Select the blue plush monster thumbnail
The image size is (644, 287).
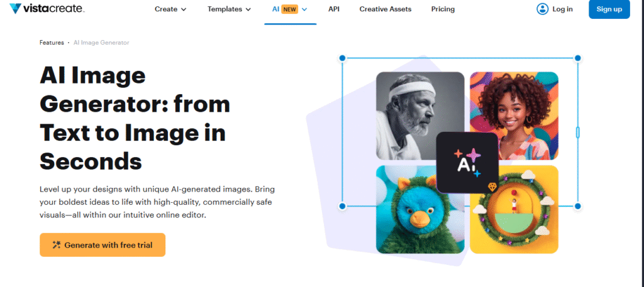tap(420, 209)
